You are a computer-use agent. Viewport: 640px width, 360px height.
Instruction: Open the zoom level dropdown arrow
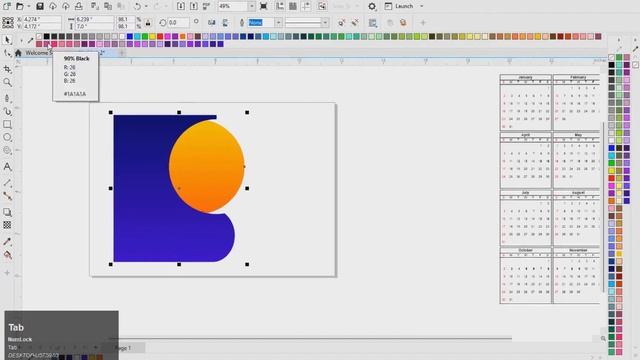point(251,6)
